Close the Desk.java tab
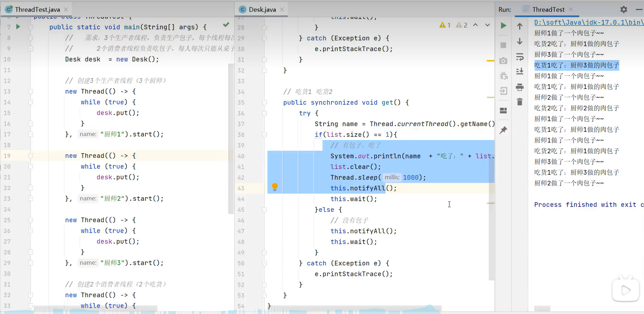The image size is (644, 314). pos(282,10)
